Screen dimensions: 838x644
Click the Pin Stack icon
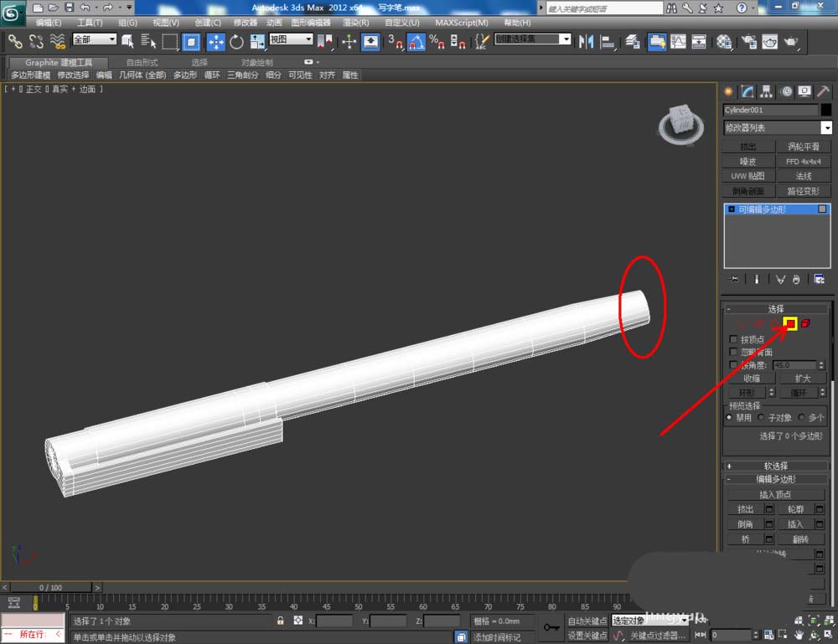[734, 279]
